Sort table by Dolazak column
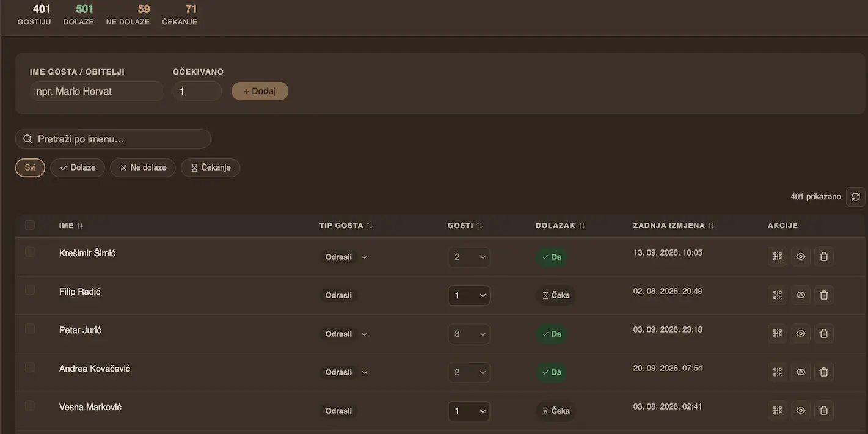 (x=560, y=226)
